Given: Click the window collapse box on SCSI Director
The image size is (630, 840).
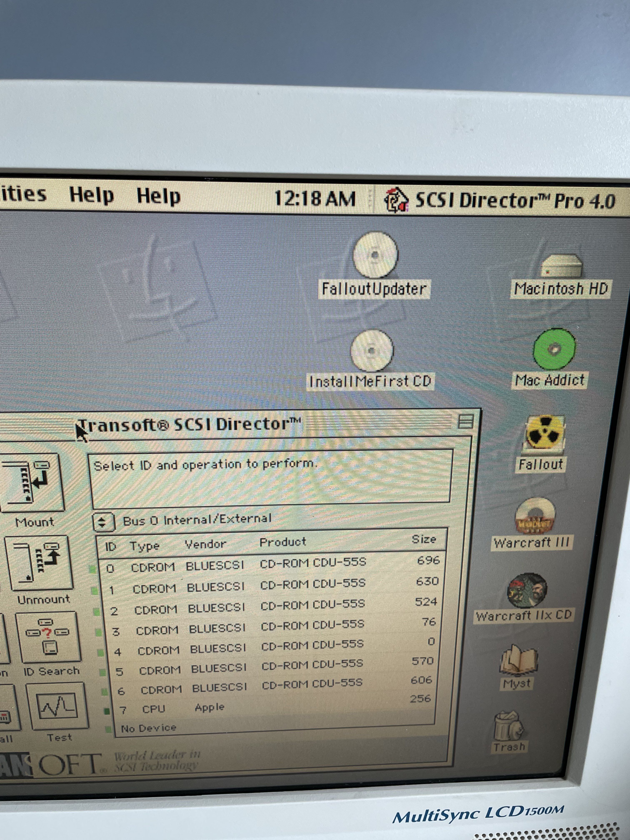Looking at the screenshot, I should click(466, 422).
